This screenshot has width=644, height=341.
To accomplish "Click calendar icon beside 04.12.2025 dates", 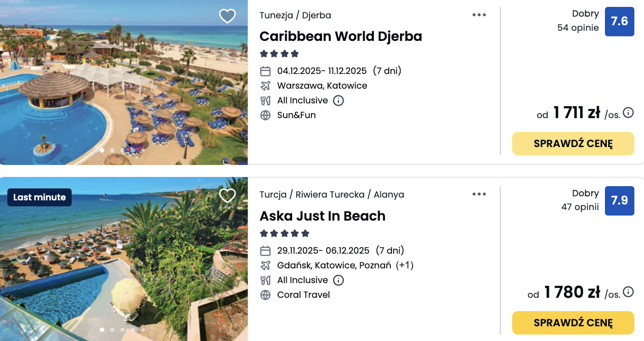I will [x=265, y=71].
